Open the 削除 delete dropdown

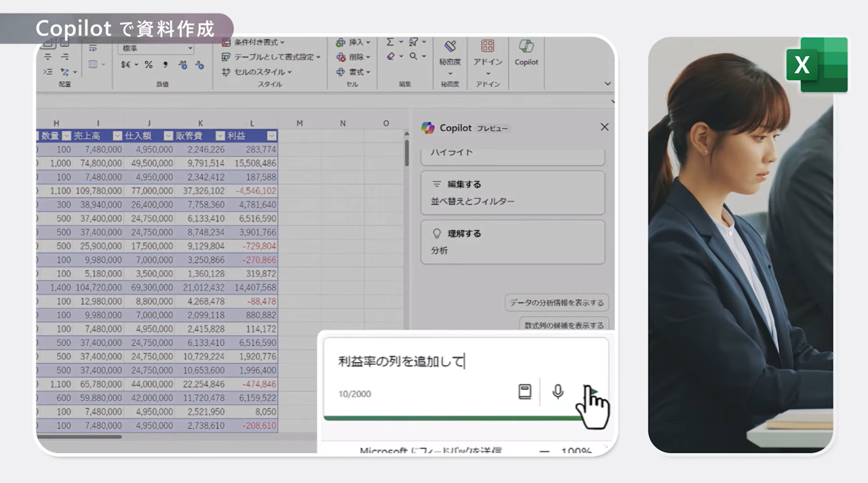pyautogui.click(x=353, y=57)
